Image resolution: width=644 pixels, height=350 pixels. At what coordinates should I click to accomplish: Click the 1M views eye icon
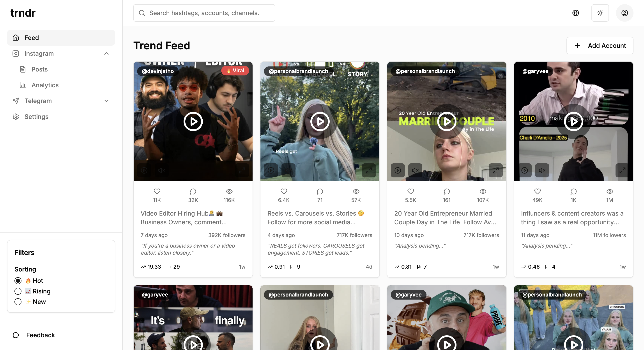point(609,191)
